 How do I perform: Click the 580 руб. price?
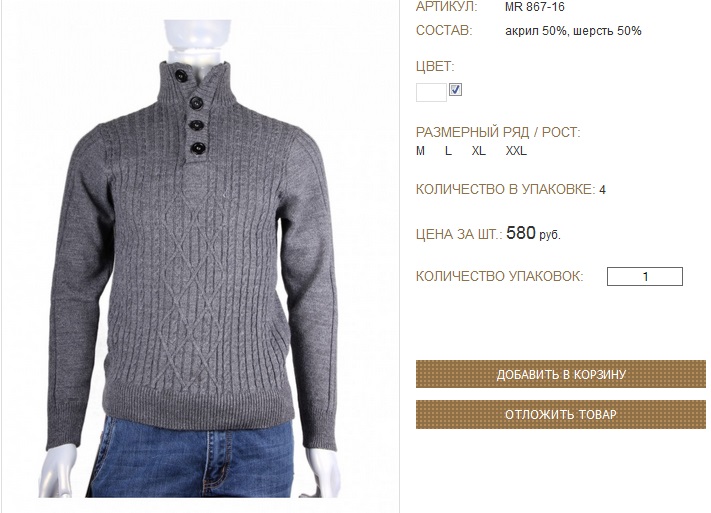[x=533, y=234]
